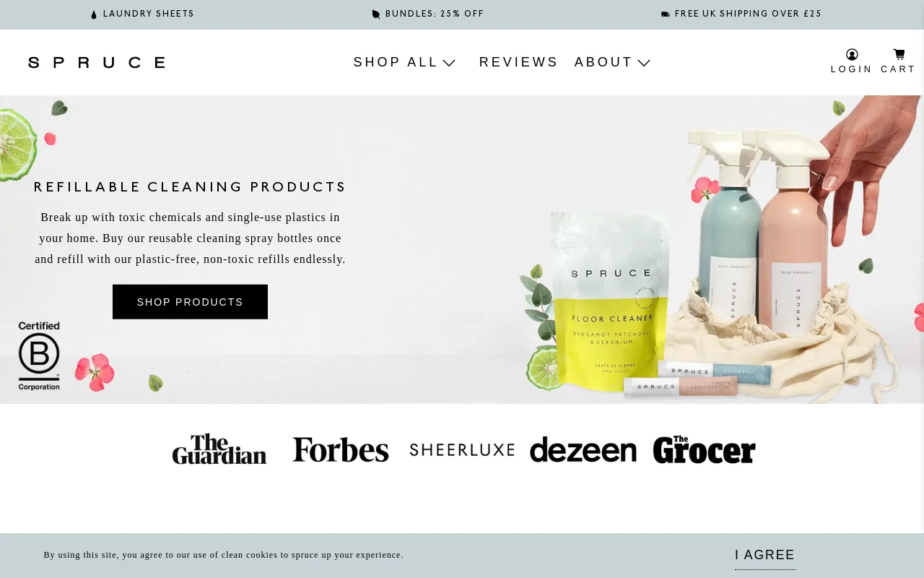Click the Sheerluxe press logo

click(462, 450)
